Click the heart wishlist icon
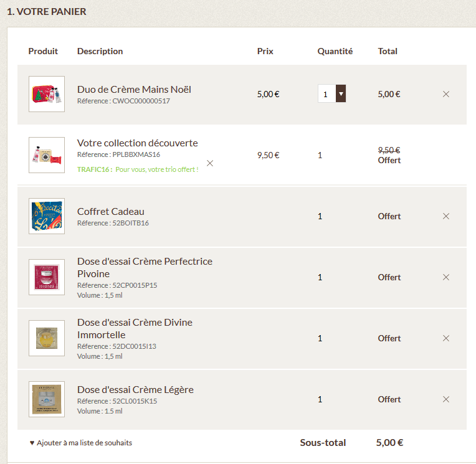This screenshot has height=464, width=476. tap(32, 443)
